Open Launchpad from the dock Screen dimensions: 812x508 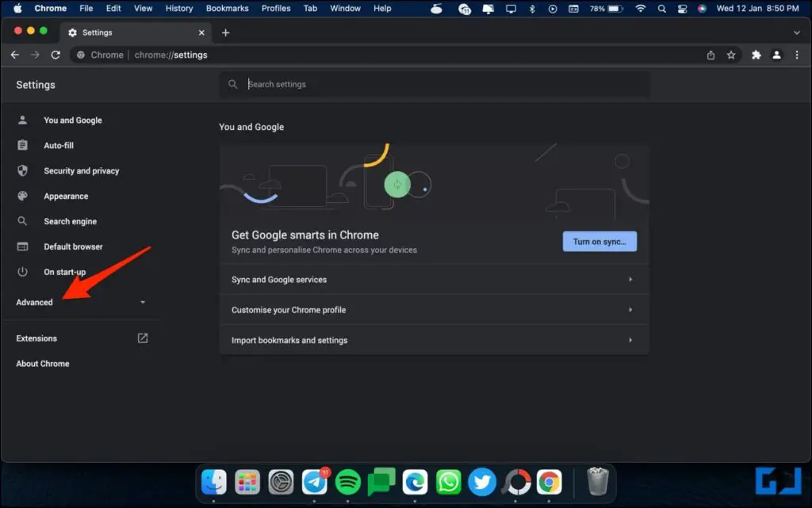point(247,482)
